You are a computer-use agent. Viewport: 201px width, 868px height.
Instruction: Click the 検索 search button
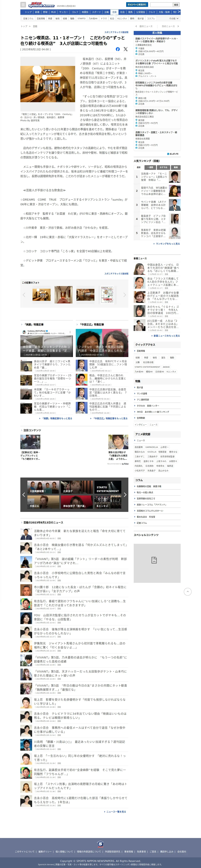coord(176,5)
